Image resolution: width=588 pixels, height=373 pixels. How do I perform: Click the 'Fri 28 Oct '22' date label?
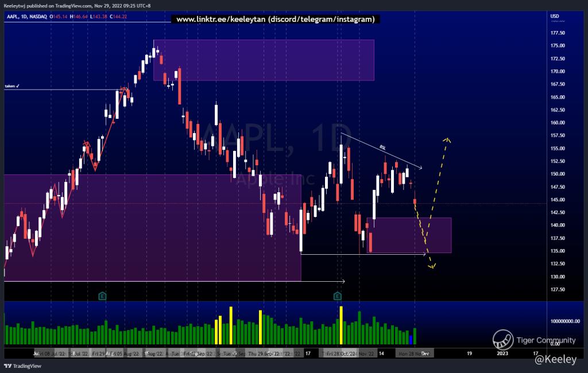tap(341, 353)
